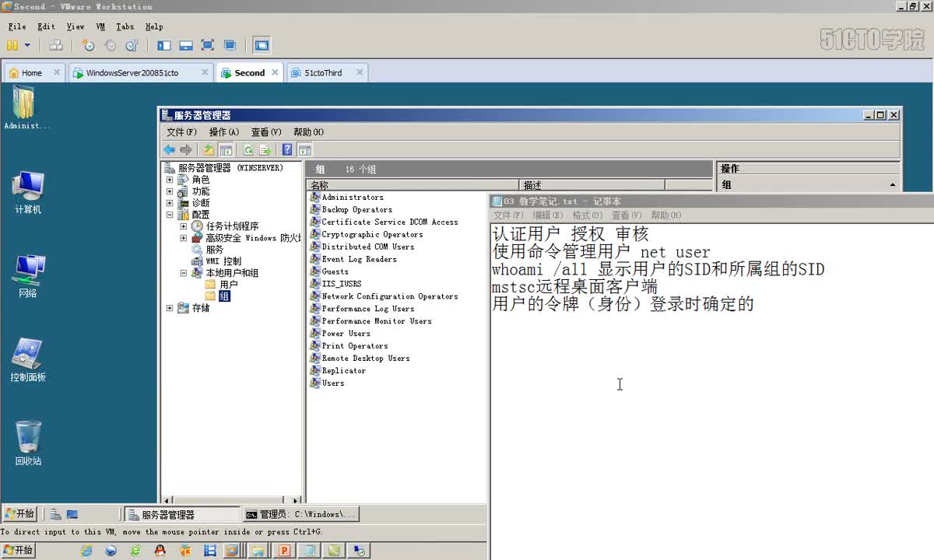Switch to Unity mode toolbar icon
Viewport: 934px width, 560px height.
click(230, 46)
